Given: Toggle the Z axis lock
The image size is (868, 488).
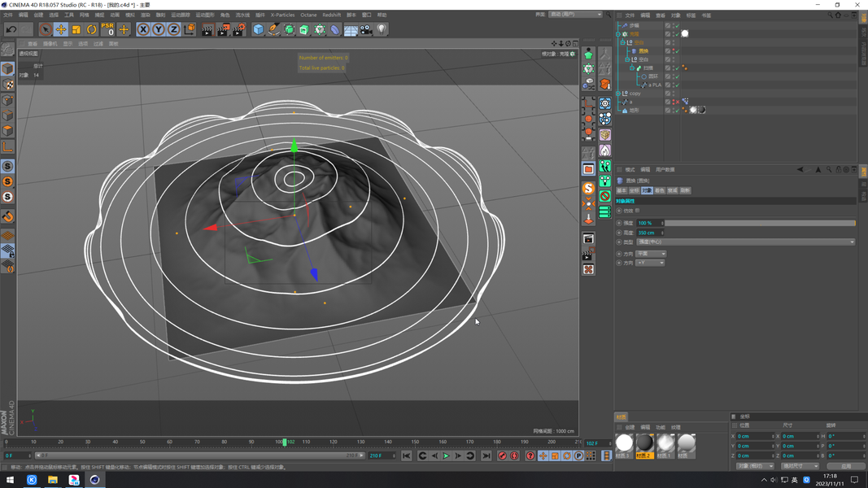Looking at the screenshot, I should tap(173, 29).
